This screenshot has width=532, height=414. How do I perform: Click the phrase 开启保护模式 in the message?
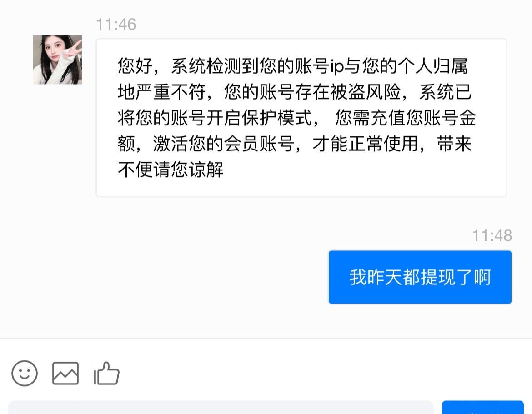coord(259,118)
